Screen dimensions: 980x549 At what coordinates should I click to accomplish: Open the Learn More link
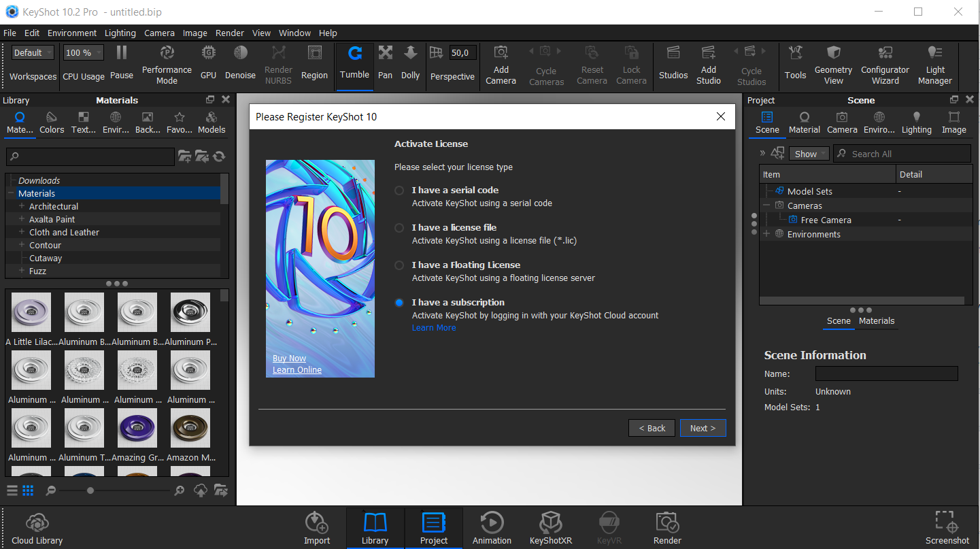tap(434, 328)
